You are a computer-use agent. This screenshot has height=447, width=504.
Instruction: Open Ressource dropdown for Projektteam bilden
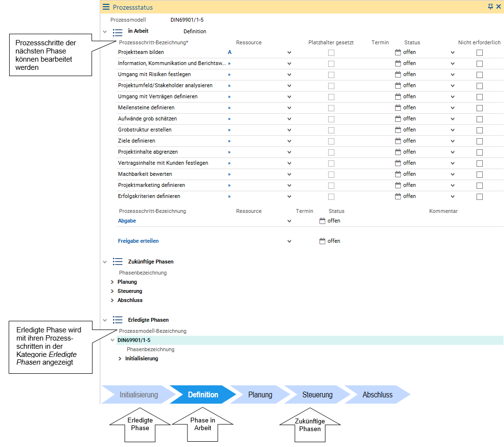[289, 53]
